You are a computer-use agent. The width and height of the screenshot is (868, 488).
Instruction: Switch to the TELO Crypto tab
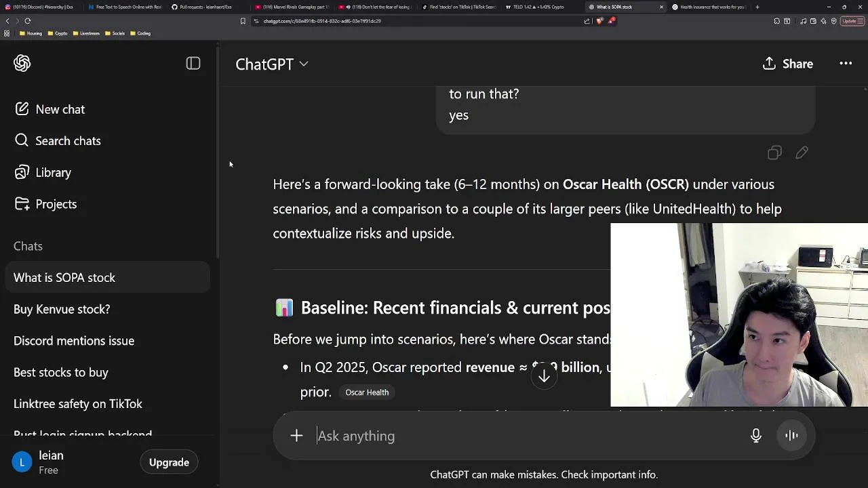click(x=542, y=7)
